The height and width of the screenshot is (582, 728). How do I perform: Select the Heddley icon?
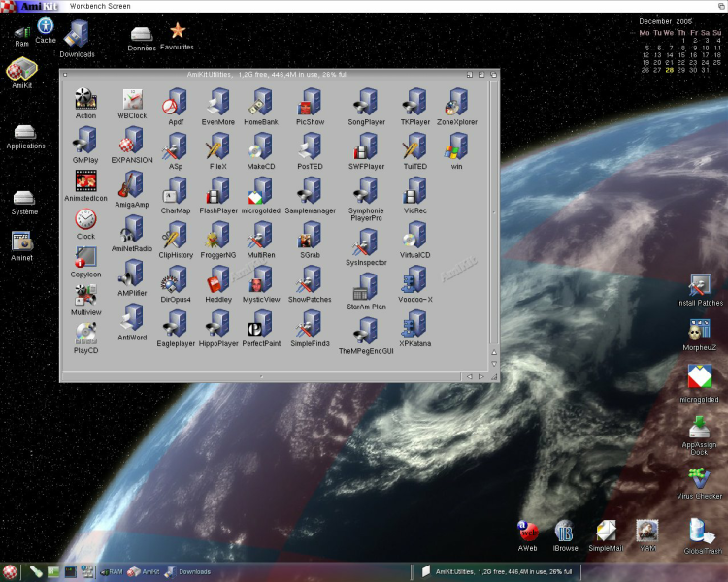(218, 279)
